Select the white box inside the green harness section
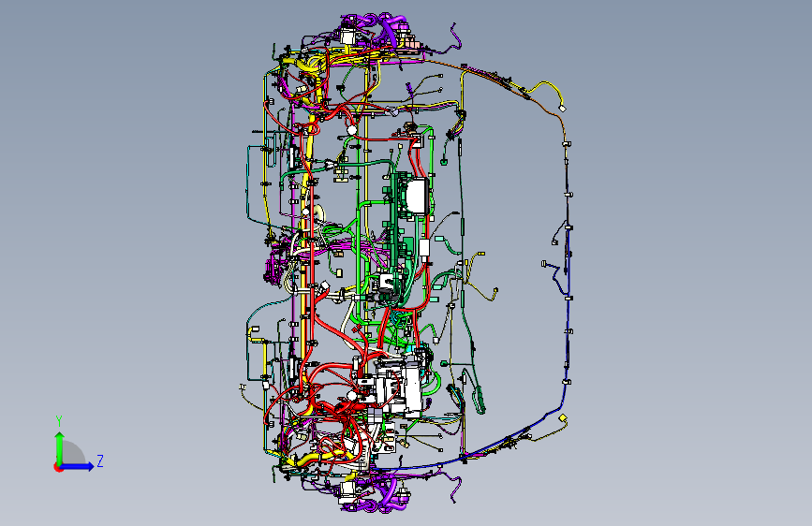812x526 pixels. (x=416, y=196)
